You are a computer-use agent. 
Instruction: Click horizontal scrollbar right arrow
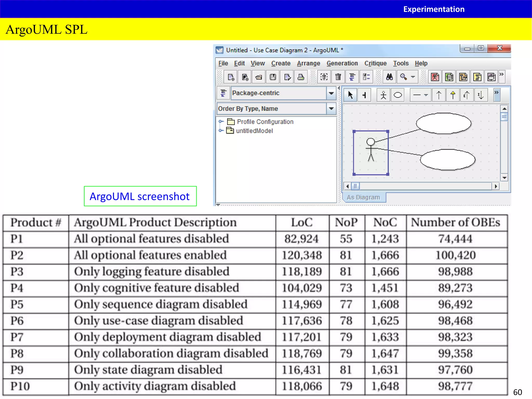pyautogui.click(x=496, y=186)
